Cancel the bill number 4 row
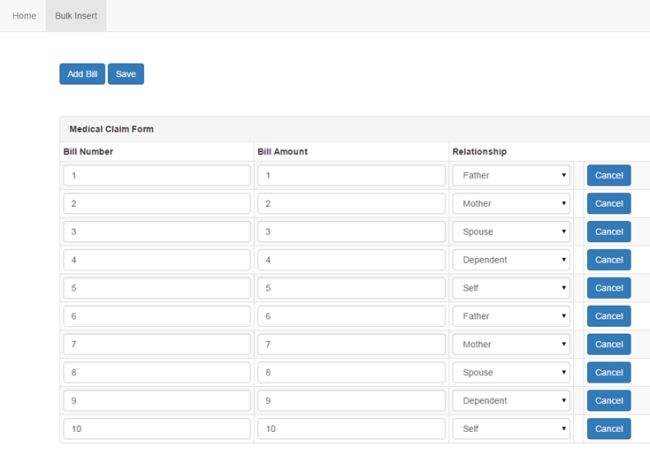This screenshot has width=650, height=455. 608,260
